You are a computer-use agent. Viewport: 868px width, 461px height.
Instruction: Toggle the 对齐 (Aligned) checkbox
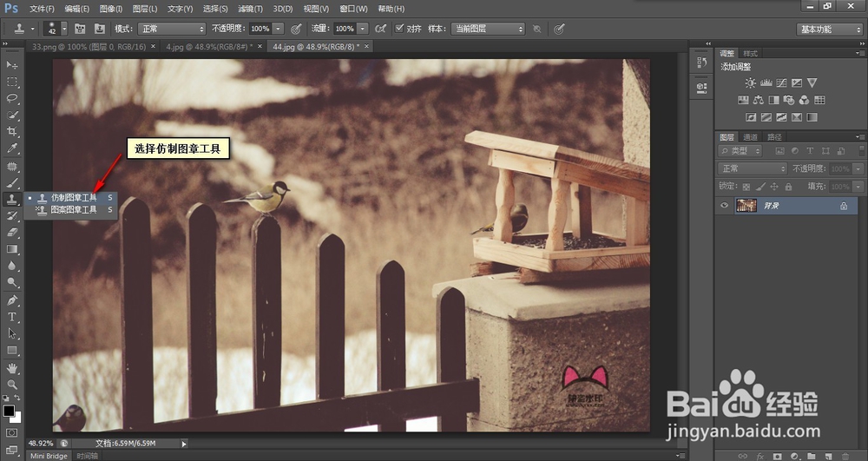[x=399, y=29]
